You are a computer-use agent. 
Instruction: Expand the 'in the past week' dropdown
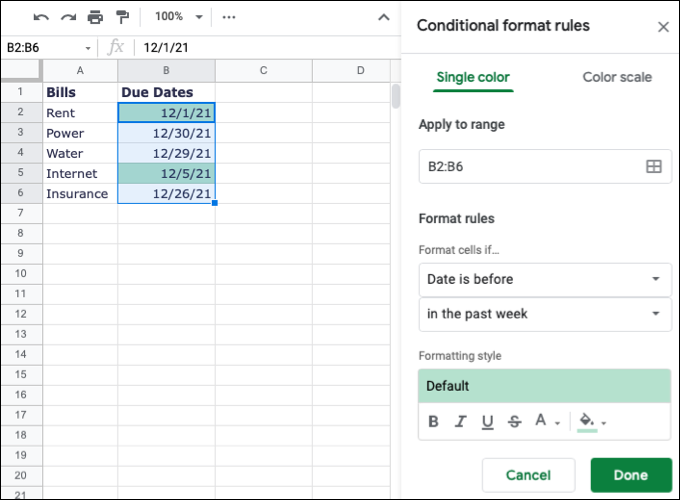click(x=545, y=314)
